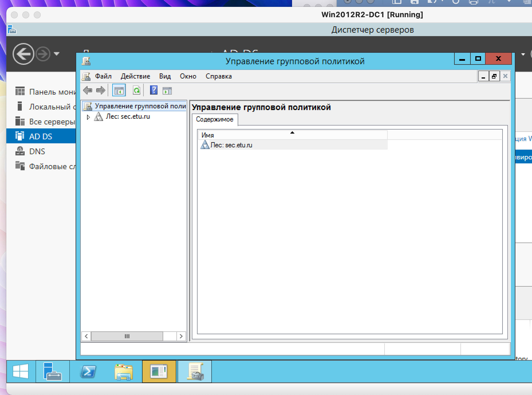Expand the Лес: sec.etu.ru tree node

[88, 117]
